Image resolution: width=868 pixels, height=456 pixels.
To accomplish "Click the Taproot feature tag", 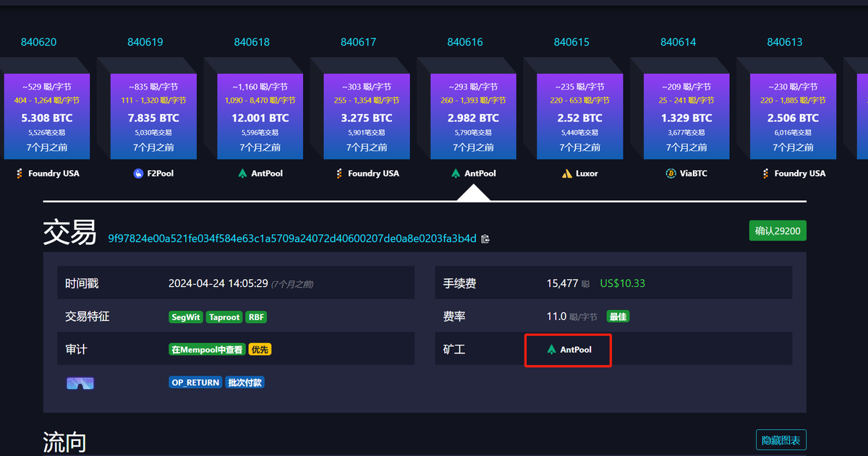I will 224,317.
